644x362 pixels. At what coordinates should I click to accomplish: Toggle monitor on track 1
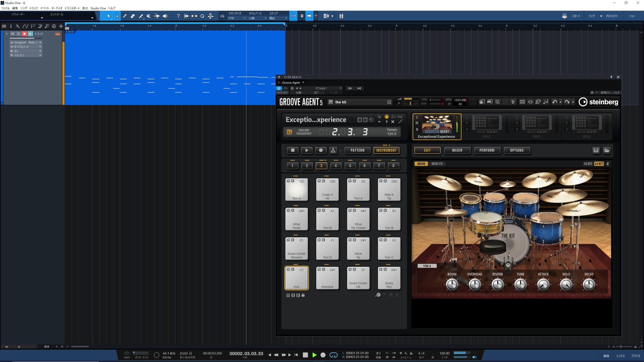pyautogui.click(x=30, y=34)
